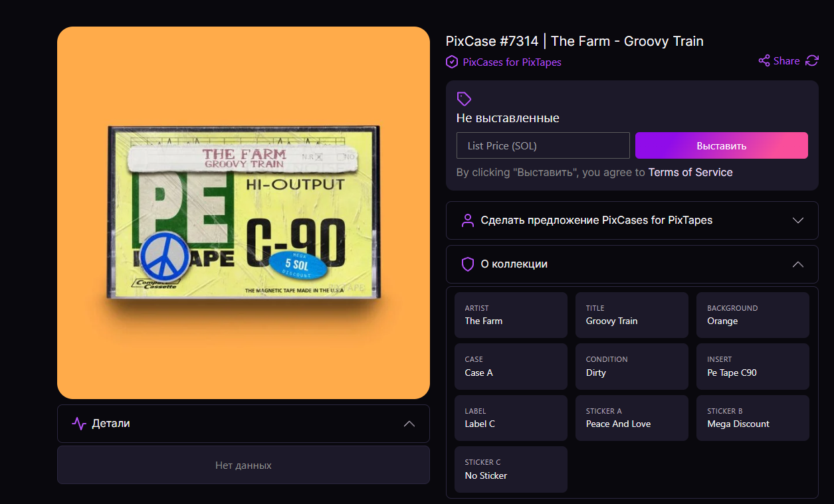Open the cassette case NFT image

(243, 212)
